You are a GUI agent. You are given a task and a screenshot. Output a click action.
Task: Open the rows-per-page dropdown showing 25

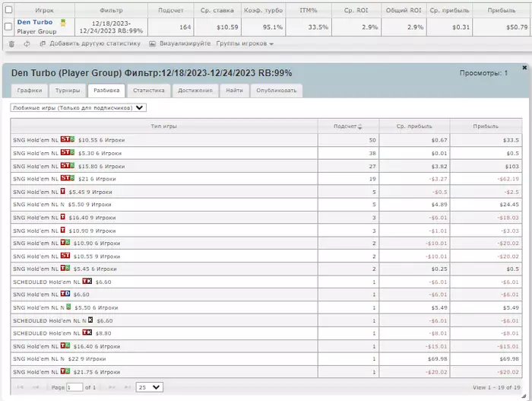coord(149,387)
